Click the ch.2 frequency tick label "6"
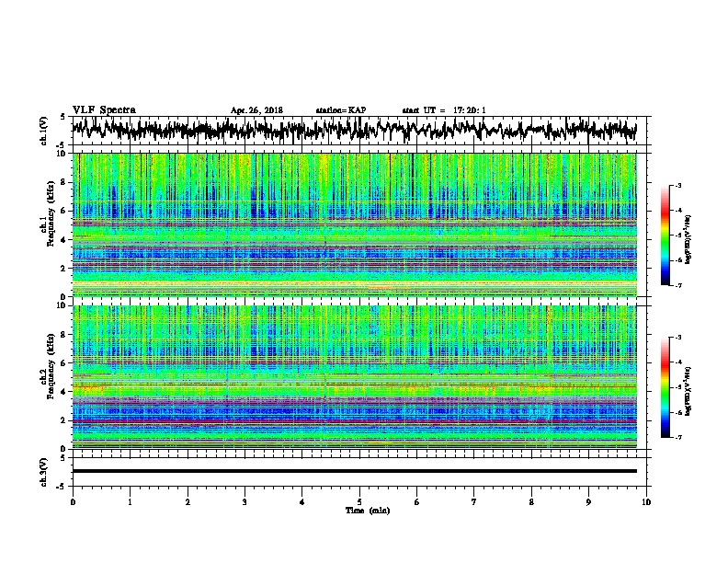Screen dimensions: 728x563 coord(64,362)
